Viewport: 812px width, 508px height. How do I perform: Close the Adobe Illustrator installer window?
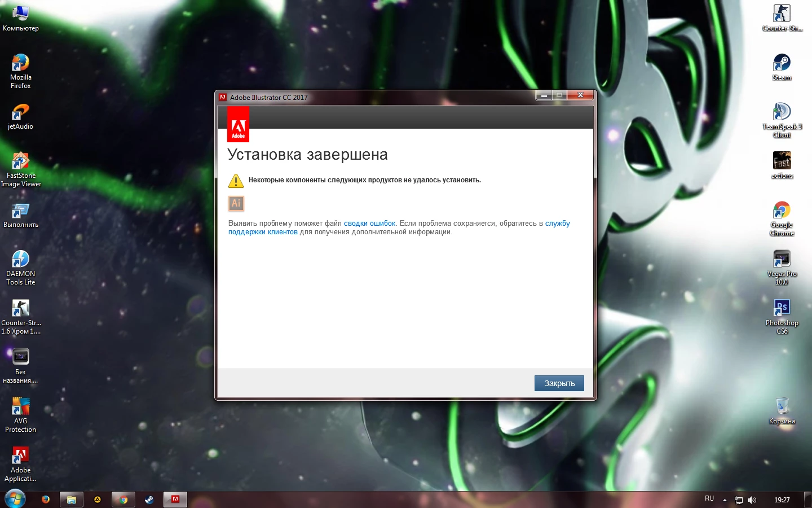coord(580,95)
